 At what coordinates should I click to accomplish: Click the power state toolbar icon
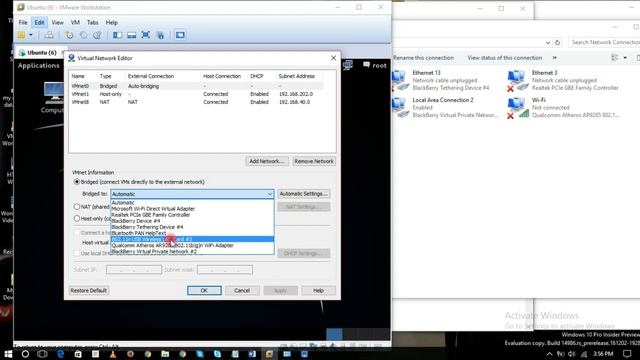coord(21,35)
